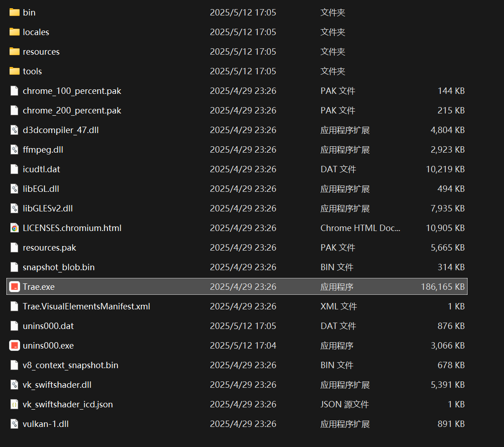Screen dimensions: 504x447
Task: Click the size value 7,935 KB
Action: [448, 208]
